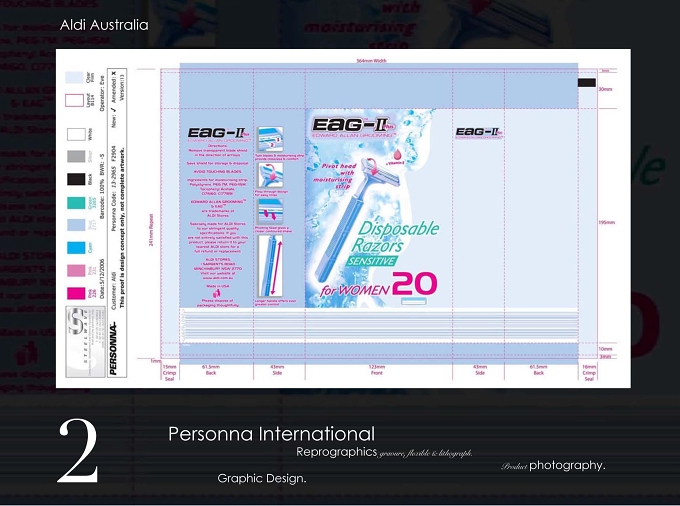The image size is (680, 506).
Task: Click the 'Aldi Australia' heading
Action: [104, 25]
